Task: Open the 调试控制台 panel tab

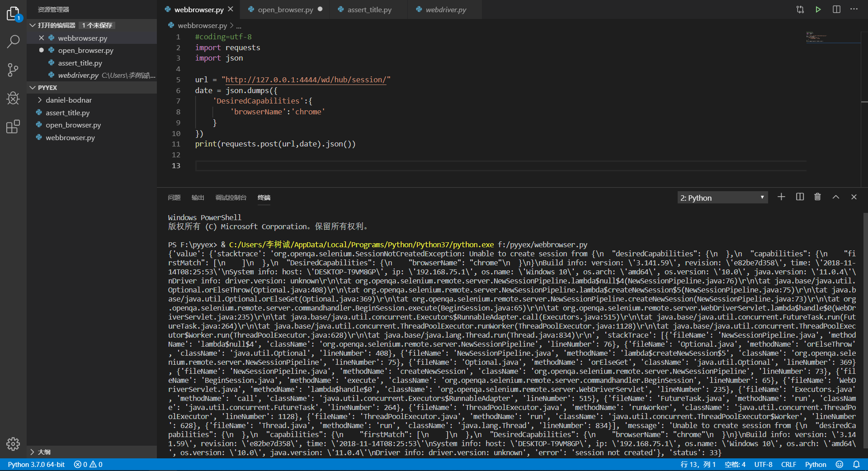Action: tap(231, 198)
